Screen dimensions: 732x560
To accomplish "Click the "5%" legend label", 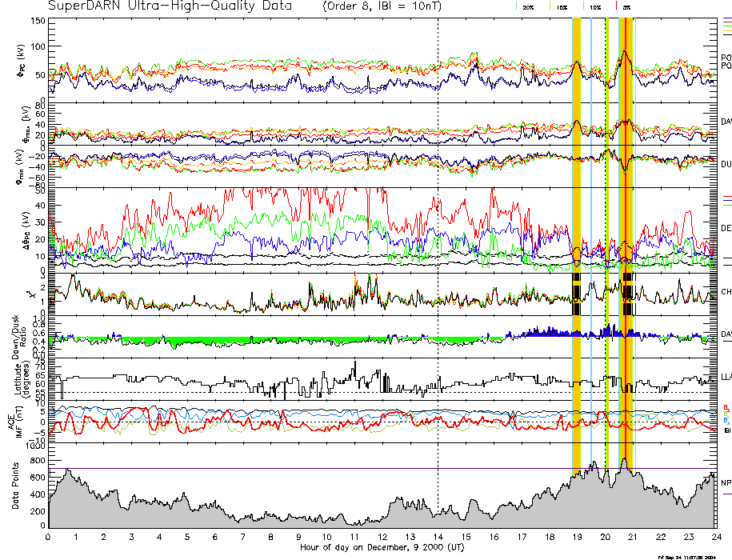I will [627, 8].
